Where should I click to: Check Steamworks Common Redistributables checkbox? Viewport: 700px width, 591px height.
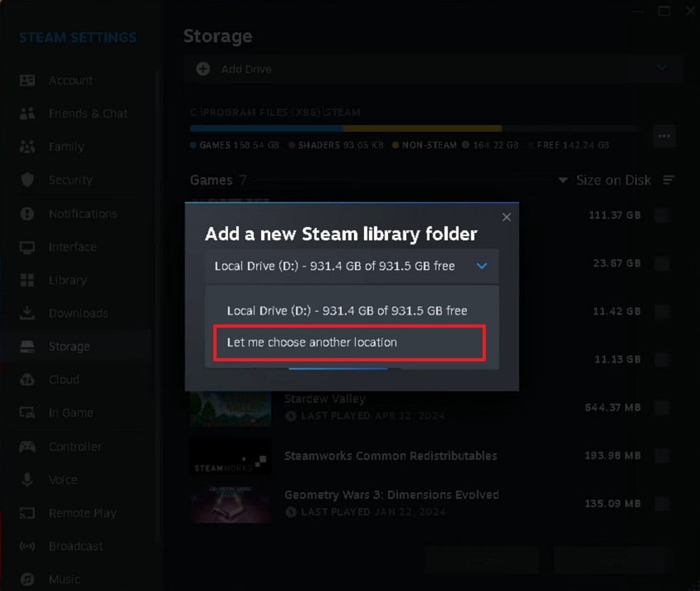pos(662,456)
